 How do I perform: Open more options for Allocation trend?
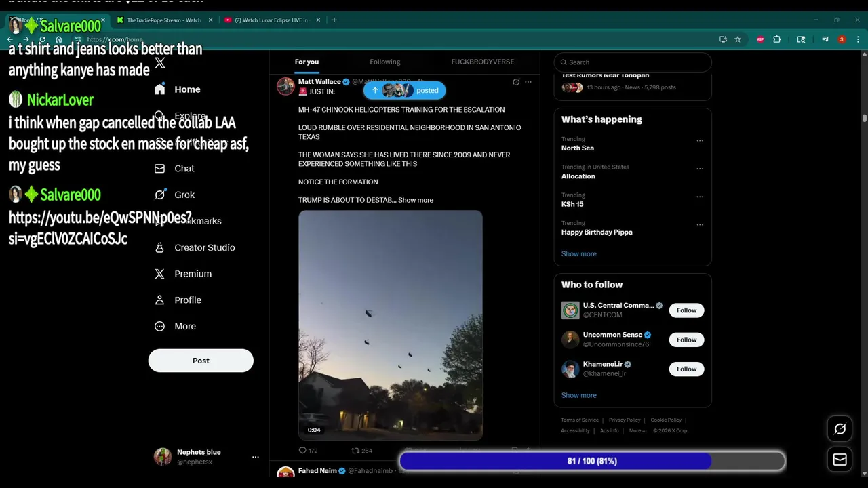click(700, 169)
